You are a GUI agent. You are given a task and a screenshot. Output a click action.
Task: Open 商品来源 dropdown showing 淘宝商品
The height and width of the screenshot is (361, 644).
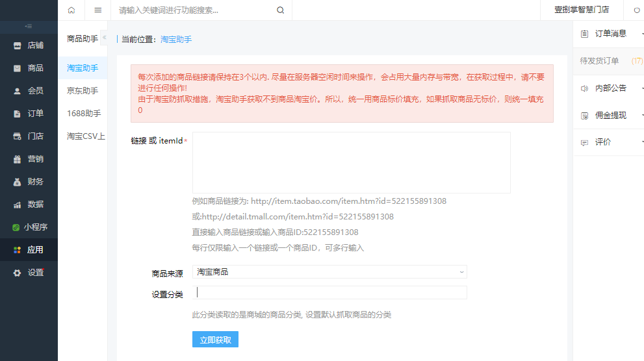329,272
